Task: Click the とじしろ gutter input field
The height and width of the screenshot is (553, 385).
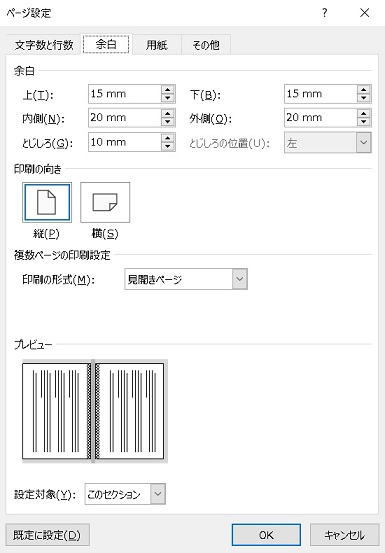Action: pos(125,142)
